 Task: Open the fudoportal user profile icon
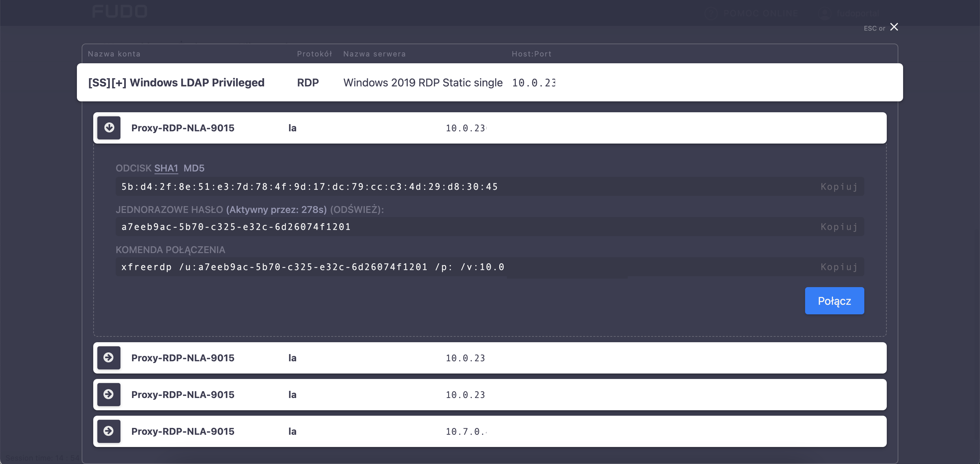(x=824, y=14)
